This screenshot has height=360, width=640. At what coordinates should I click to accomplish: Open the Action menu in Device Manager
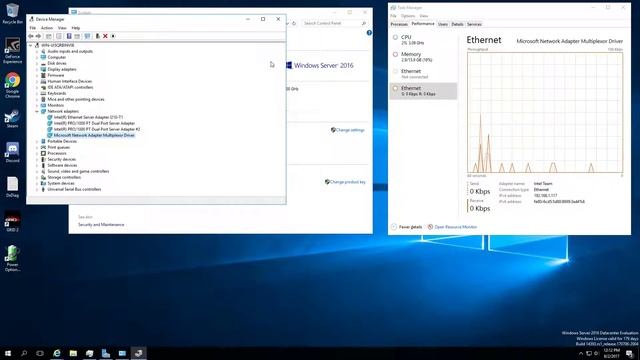tap(47, 28)
